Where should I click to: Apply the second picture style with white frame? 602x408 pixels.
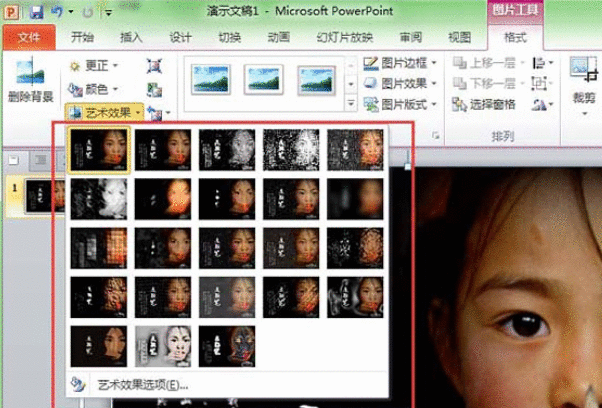click(x=263, y=80)
